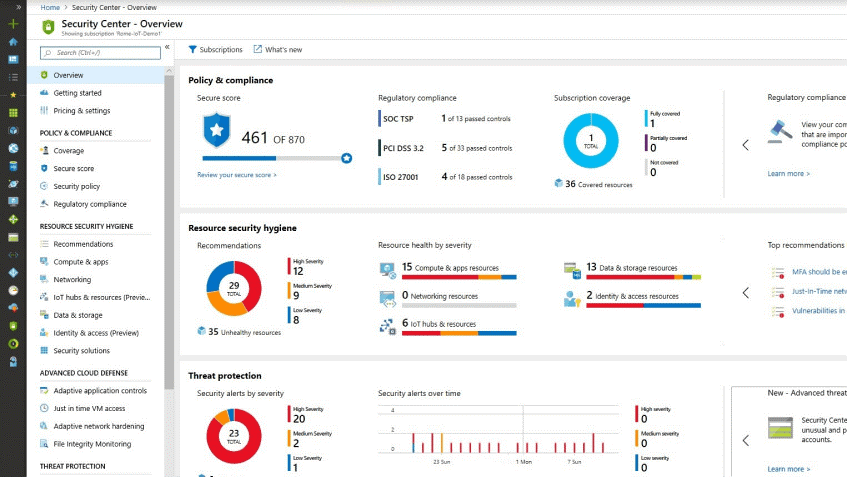Click Compute & apps severity color bar

pos(459,277)
